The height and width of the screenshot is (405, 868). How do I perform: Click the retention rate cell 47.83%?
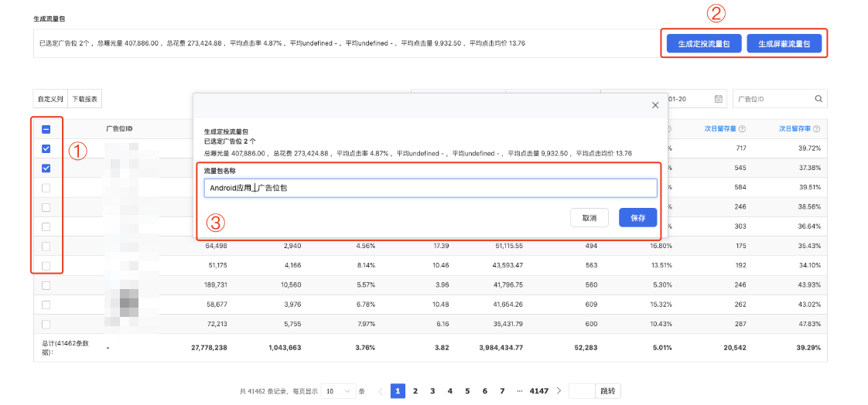coord(808,324)
